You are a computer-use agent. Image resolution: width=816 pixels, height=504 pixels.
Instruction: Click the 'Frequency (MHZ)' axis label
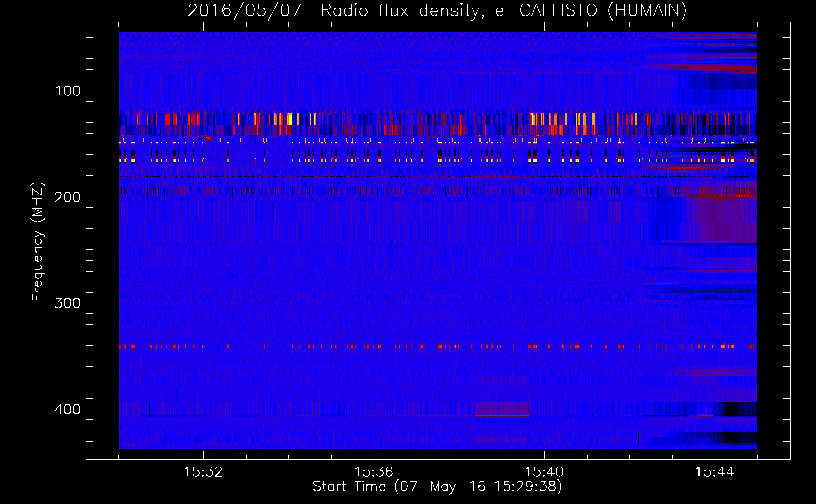click(x=38, y=242)
